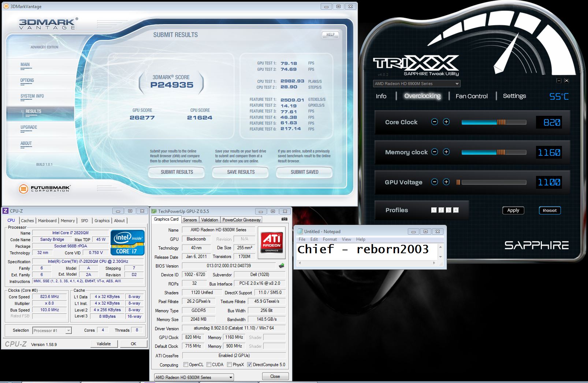Click the Memory clock slider track
Image resolution: width=588 pixels, height=383 pixels.
tap(494, 152)
